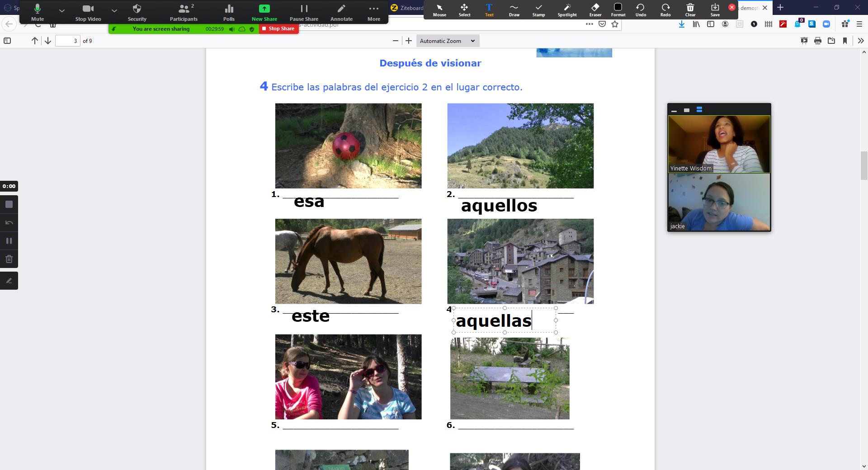Click the New Share button
The image size is (868, 470).
click(264, 12)
